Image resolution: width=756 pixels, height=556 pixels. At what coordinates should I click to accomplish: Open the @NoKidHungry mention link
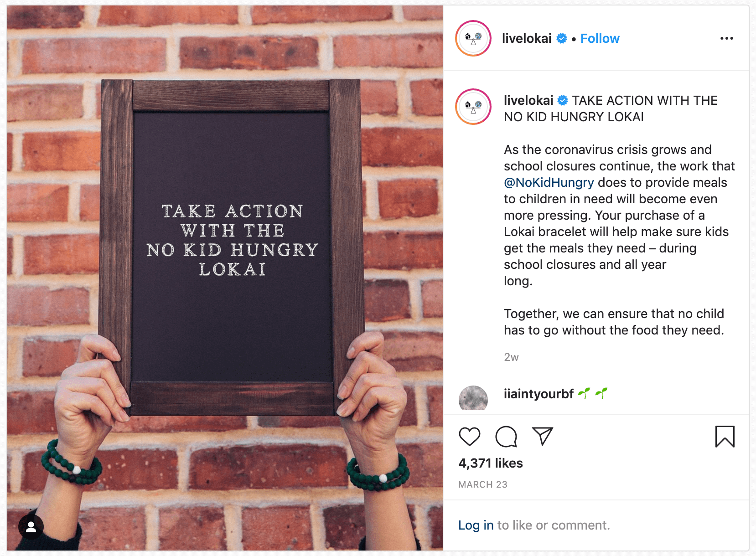click(x=549, y=183)
